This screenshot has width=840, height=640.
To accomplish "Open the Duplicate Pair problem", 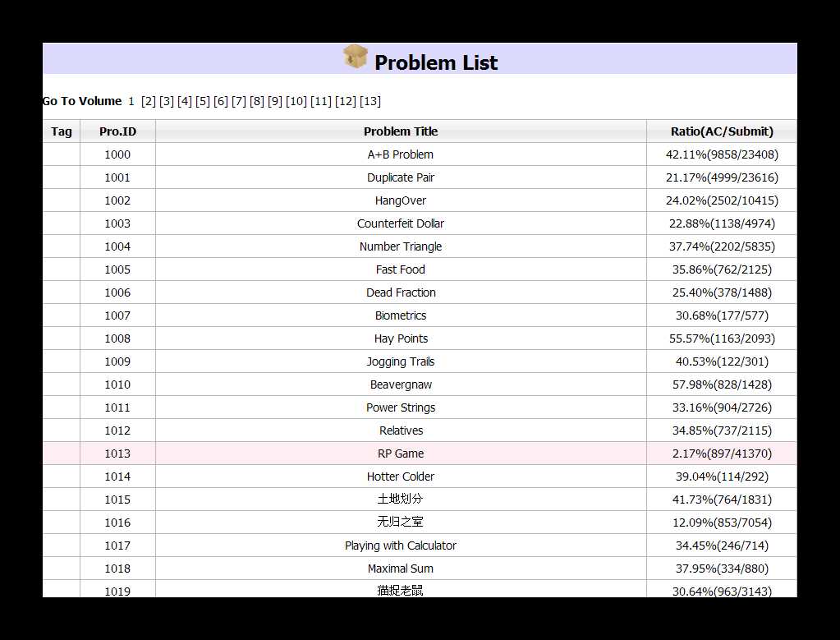I will point(401,177).
